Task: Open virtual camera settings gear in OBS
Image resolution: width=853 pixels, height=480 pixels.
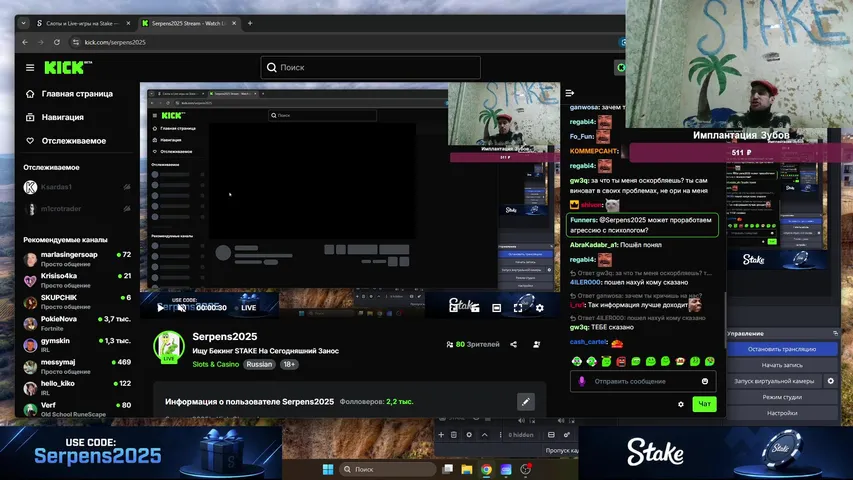Action: tap(831, 381)
